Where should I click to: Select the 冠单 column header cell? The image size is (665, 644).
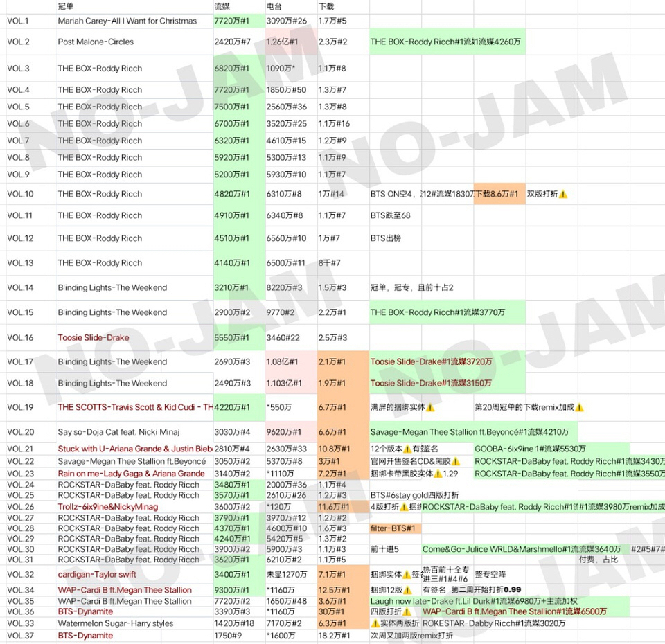tap(135, 6)
